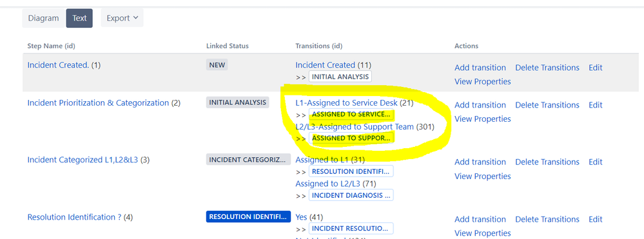Open the Assigned to L1 transition

click(x=322, y=159)
